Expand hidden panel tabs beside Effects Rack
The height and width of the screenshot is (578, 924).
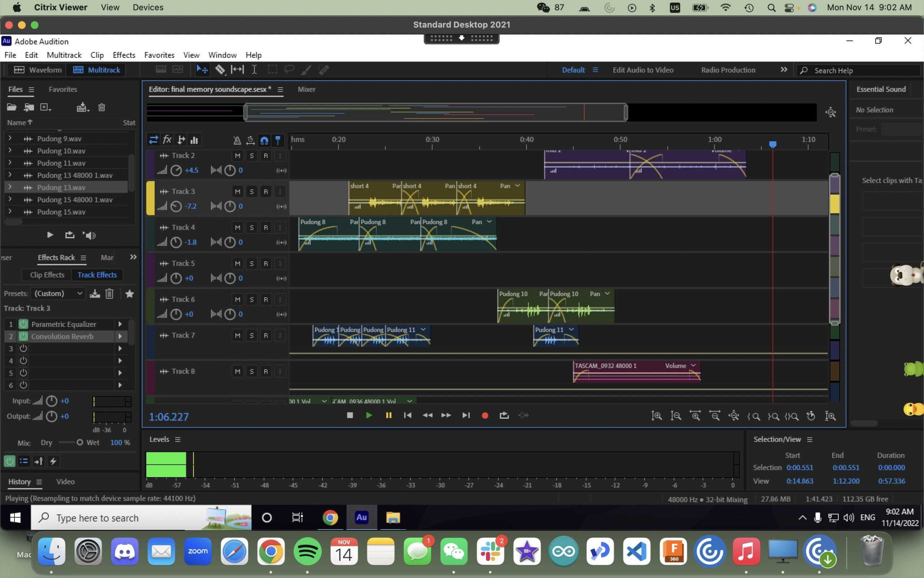coord(133,257)
